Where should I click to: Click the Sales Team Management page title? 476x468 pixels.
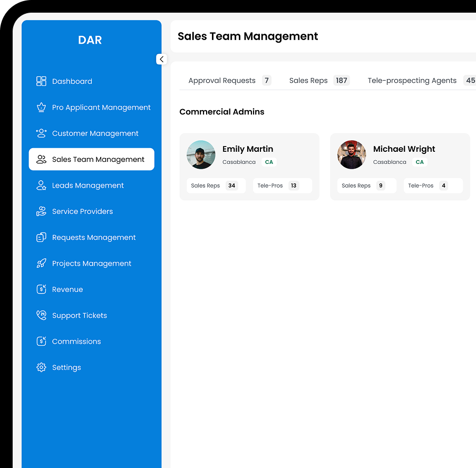[x=248, y=36]
